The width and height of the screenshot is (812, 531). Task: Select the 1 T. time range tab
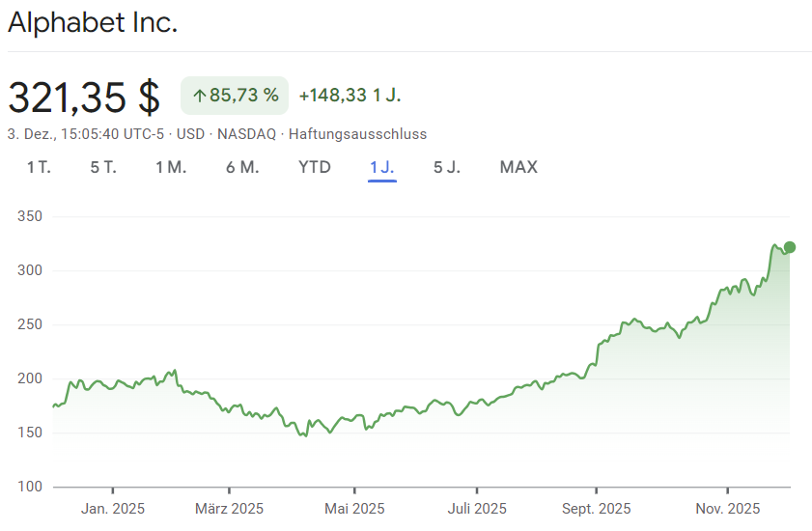pos(39,167)
